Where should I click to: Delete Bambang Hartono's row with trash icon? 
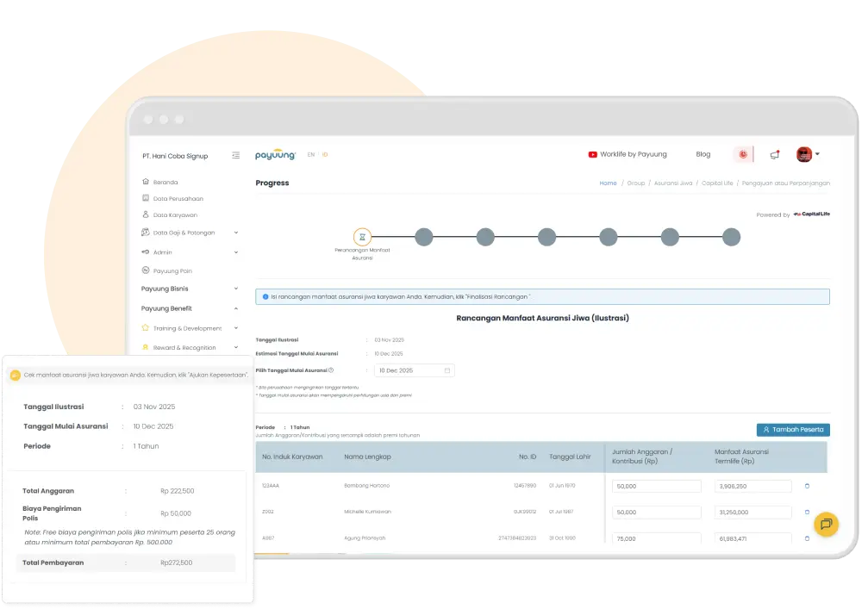coord(807,486)
